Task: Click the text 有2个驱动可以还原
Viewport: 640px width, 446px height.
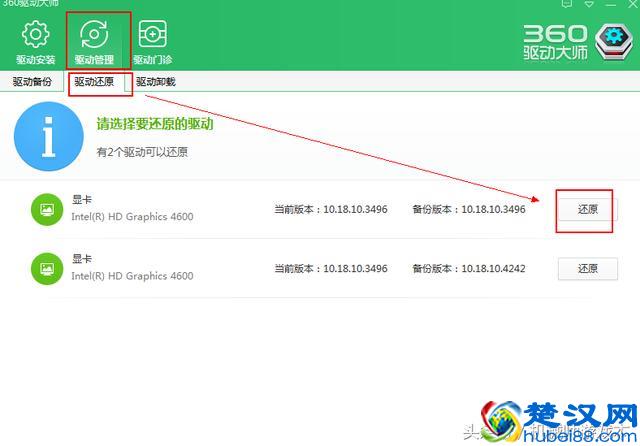Action: [142, 152]
